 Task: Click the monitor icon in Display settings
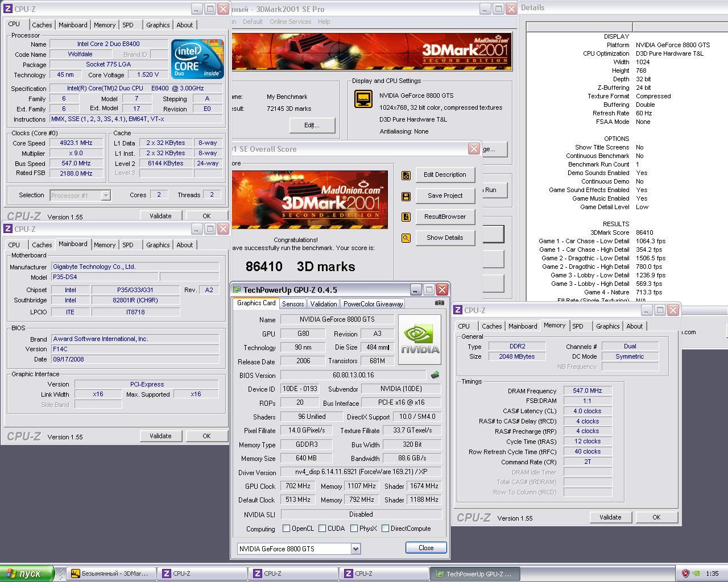363,99
